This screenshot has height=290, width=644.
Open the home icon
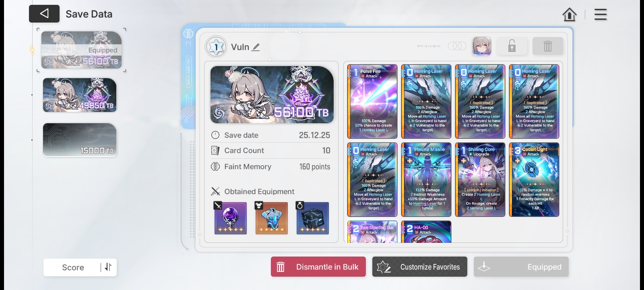(569, 14)
